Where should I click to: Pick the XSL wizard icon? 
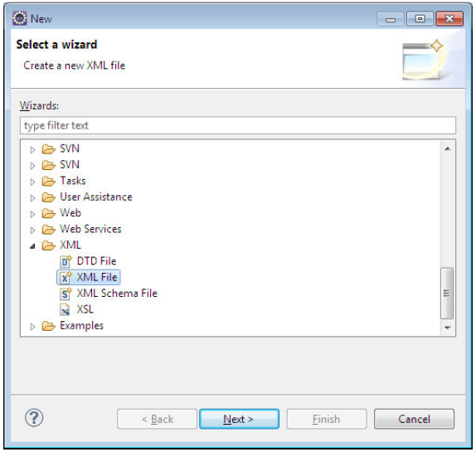pos(65,309)
